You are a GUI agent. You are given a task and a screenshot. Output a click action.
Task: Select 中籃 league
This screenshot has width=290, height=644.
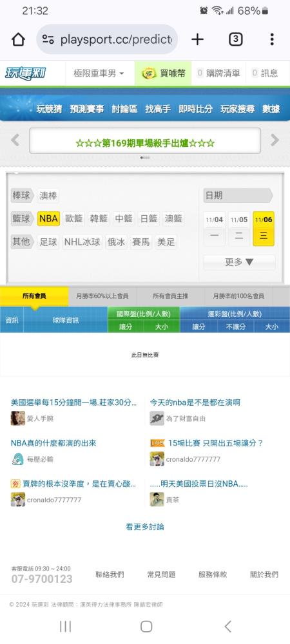pos(124,218)
